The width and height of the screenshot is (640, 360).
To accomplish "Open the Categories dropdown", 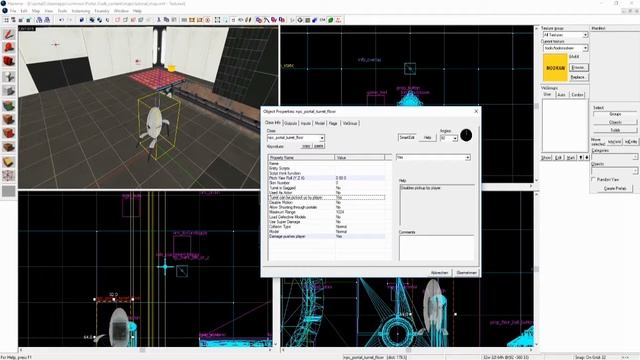I will click(635, 157).
